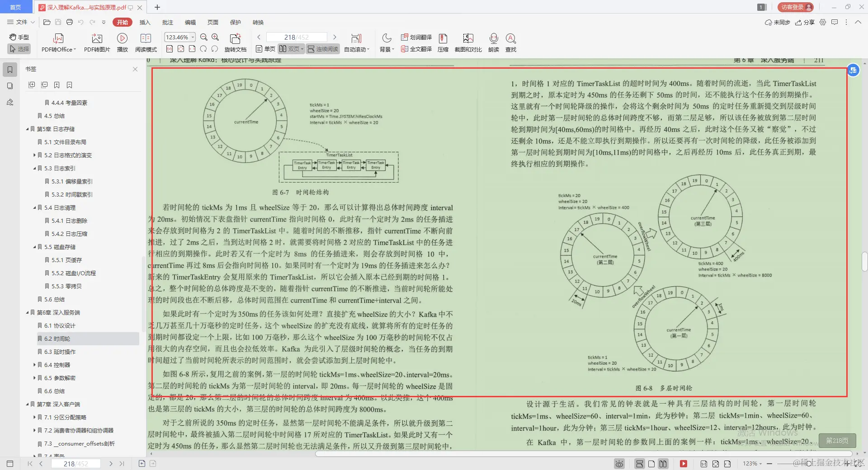Toggle 双页 two-page view mode
The width and height of the screenshot is (868, 470).
(x=290, y=49)
